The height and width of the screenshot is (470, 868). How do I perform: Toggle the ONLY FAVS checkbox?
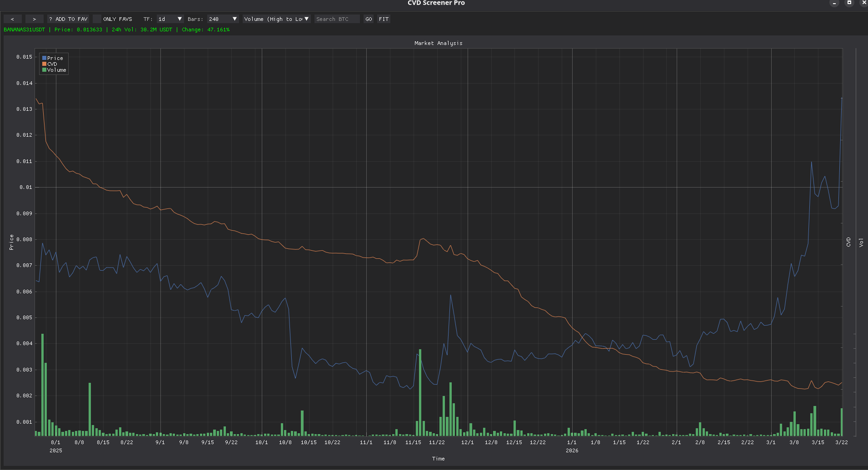point(97,19)
